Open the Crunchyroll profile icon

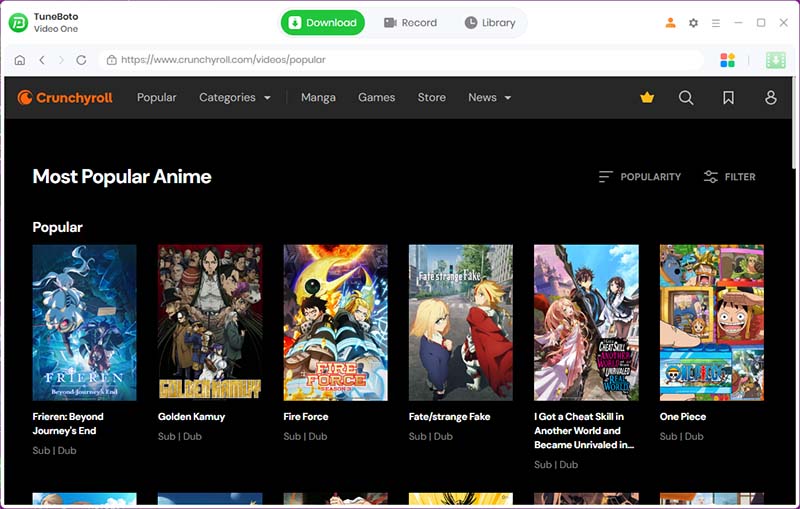[771, 97]
